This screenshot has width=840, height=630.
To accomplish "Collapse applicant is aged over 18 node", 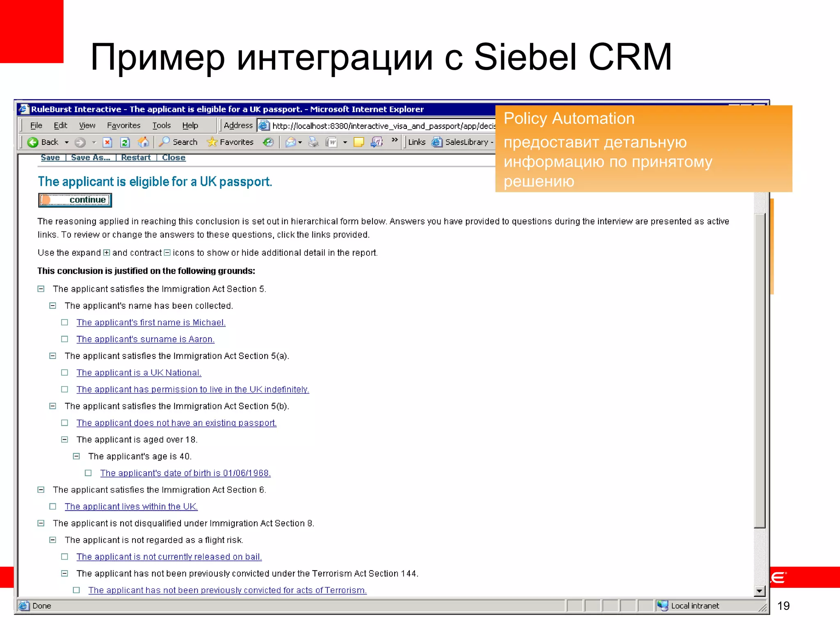I will [x=64, y=439].
